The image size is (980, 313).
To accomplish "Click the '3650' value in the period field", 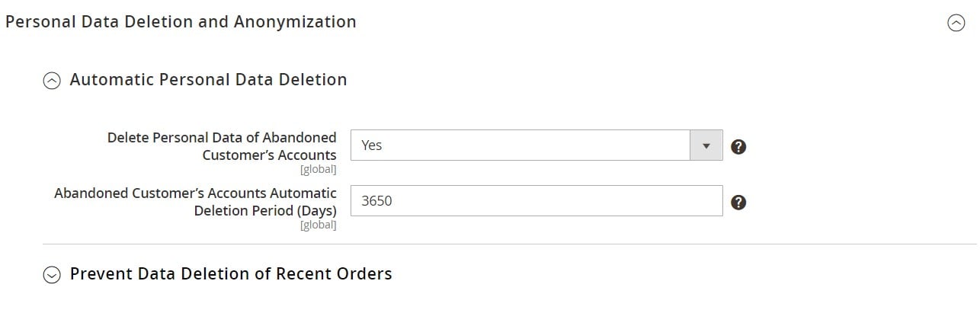I will (376, 202).
